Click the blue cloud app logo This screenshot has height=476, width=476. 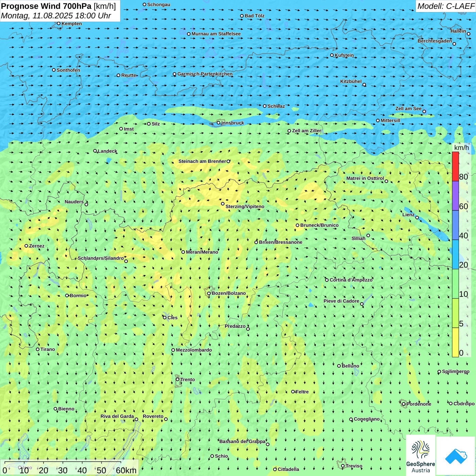[456, 456]
